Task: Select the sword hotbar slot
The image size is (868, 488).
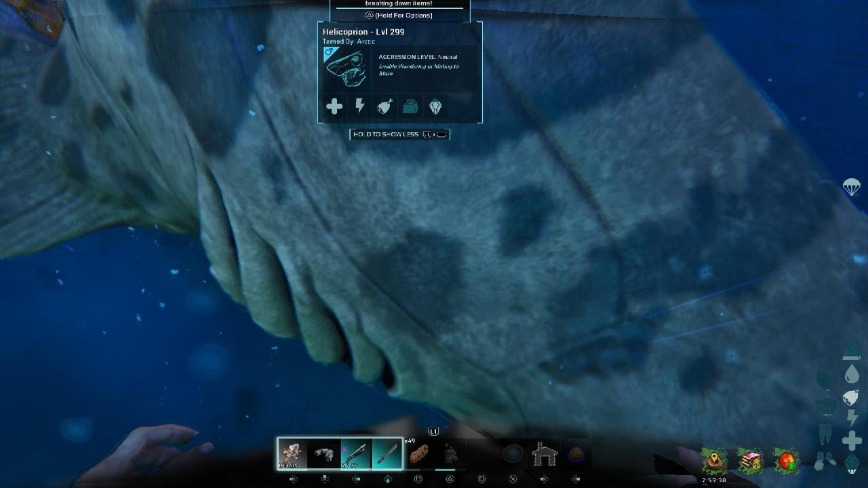Action: 387,453
